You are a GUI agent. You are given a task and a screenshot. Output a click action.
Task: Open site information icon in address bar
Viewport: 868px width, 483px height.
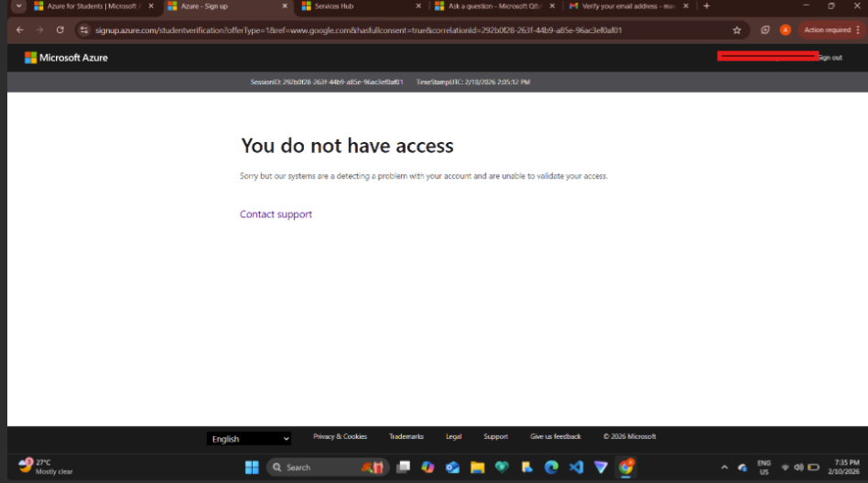[84, 30]
